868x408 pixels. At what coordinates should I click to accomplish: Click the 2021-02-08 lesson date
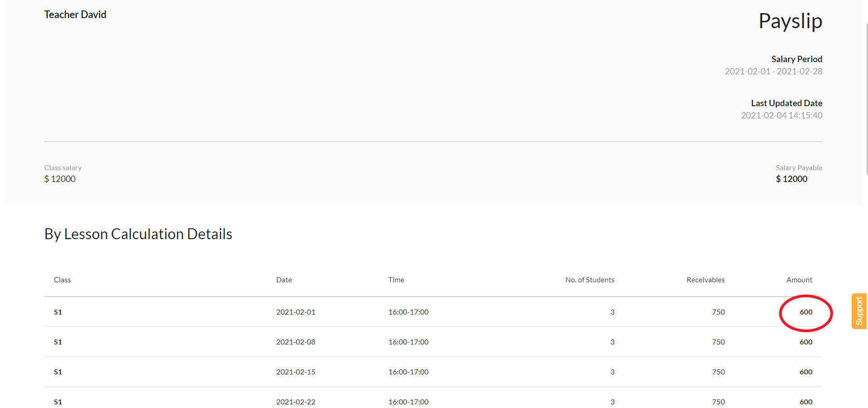[x=295, y=342]
